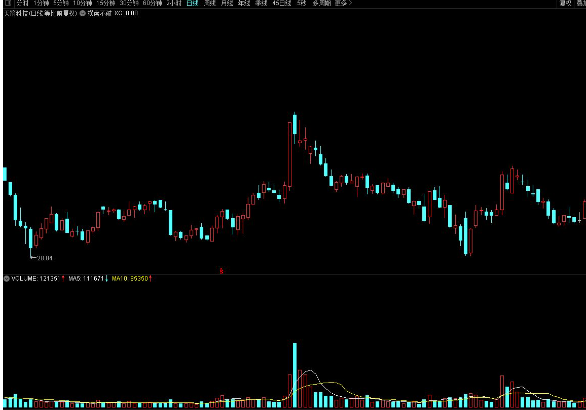Image resolution: width=586 pixels, height=410 pixels.
Task: Open the 45日线 period tab
Action: click(x=282, y=3)
